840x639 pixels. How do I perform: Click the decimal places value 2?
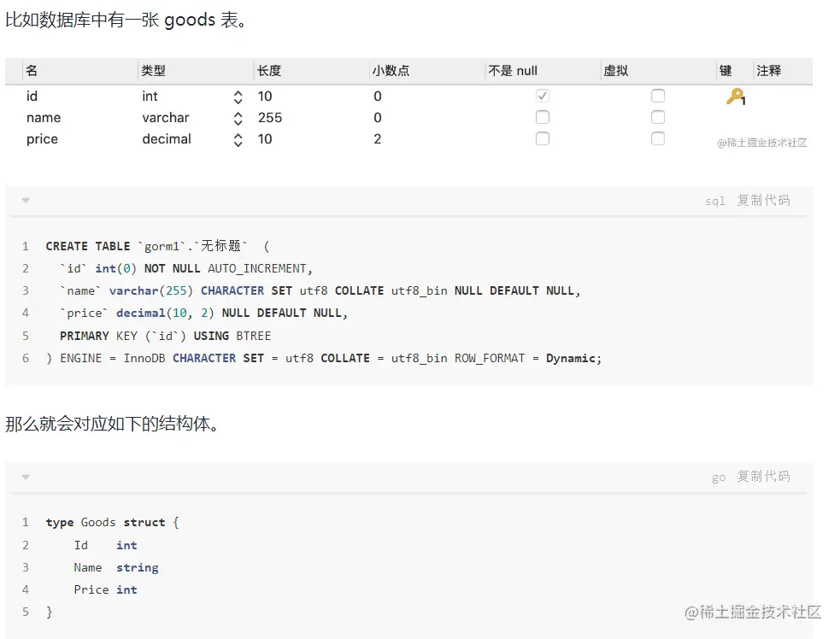click(378, 139)
